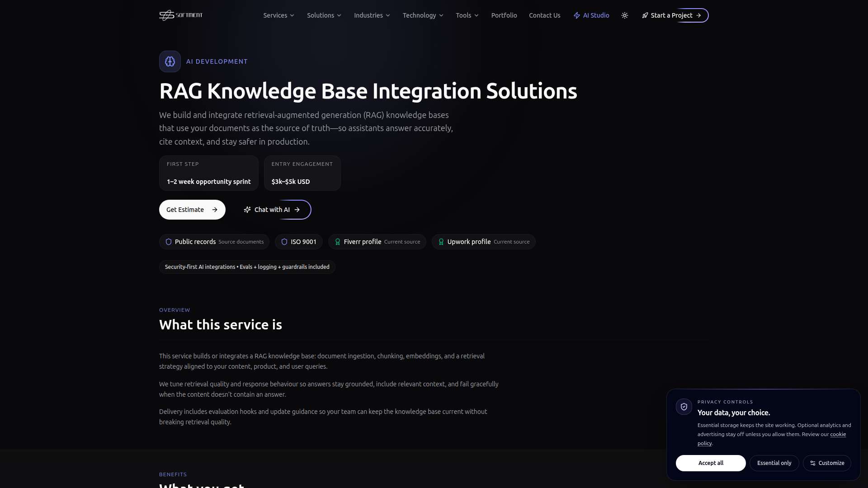Viewport: 868px width, 488px height.
Task: Open the Softment logo home link
Action: click(x=181, y=15)
